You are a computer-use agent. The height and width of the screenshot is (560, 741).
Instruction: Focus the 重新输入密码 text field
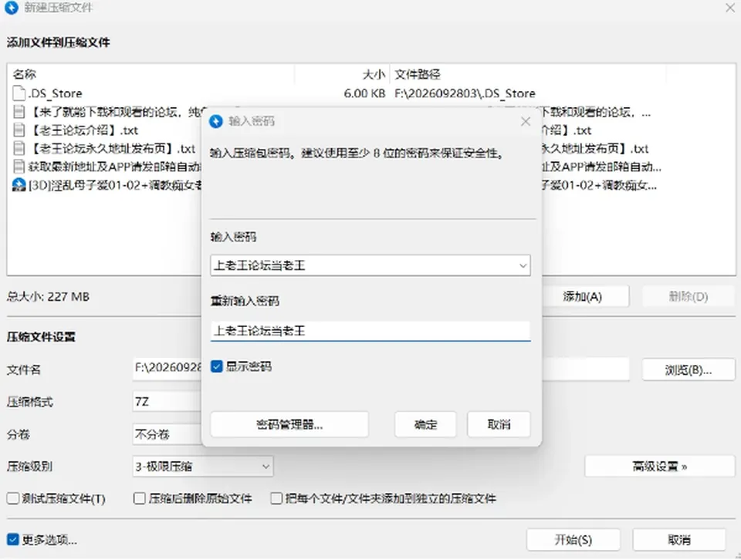point(370,331)
